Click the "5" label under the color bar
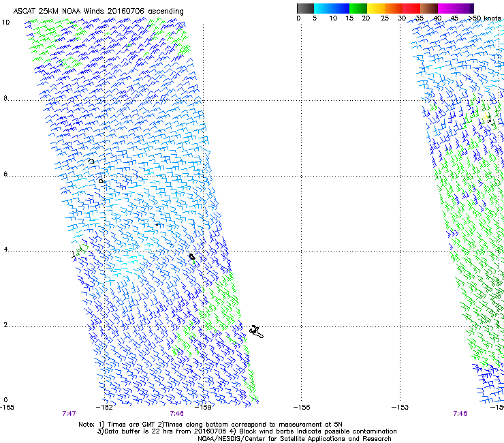 pyautogui.click(x=315, y=18)
